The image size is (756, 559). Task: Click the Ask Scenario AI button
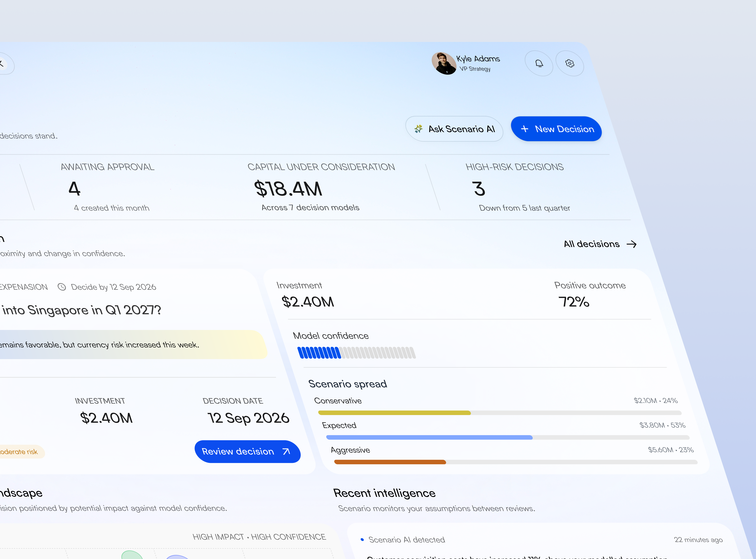(454, 129)
